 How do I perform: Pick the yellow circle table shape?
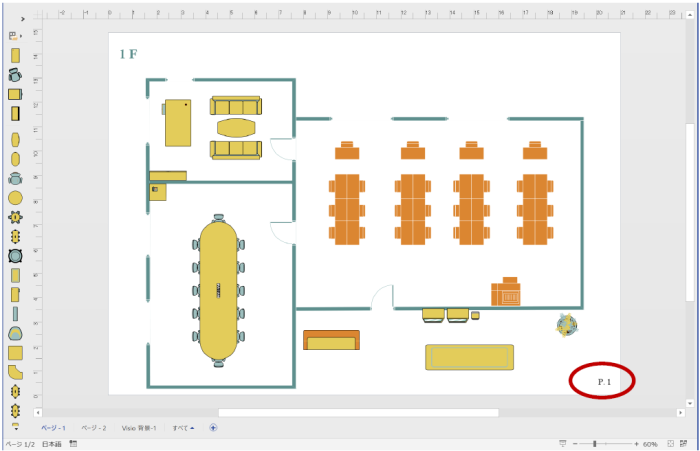(x=15, y=197)
